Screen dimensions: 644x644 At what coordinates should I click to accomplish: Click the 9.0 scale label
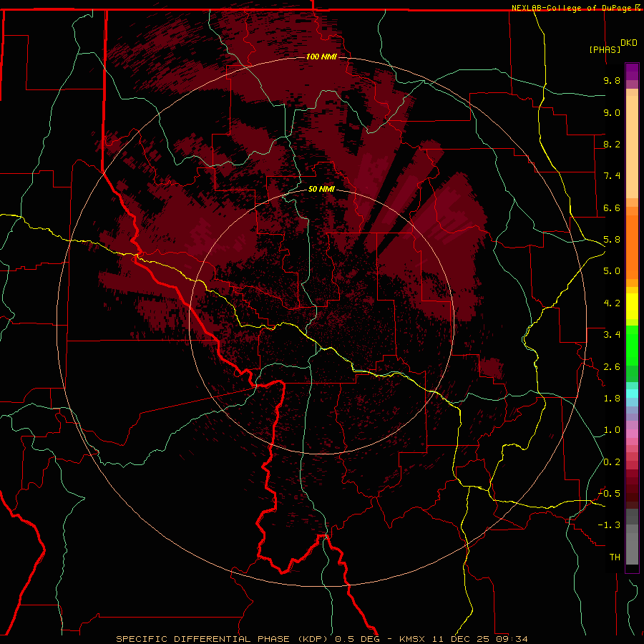pos(612,112)
